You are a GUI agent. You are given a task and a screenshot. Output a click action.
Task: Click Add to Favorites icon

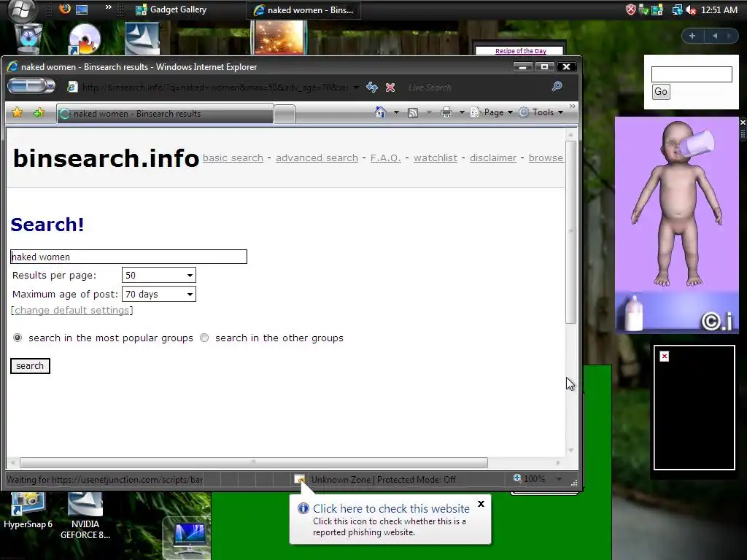(39, 112)
